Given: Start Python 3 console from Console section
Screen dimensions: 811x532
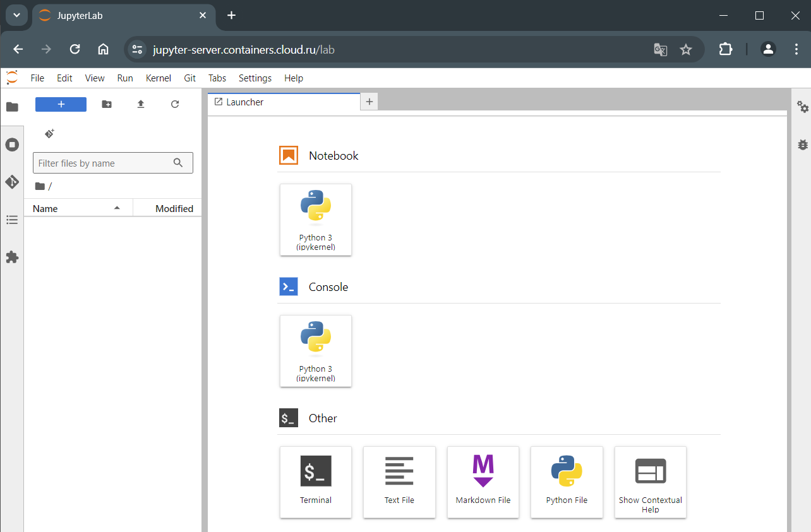Looking at the screenshot, I should click(315, 350).
